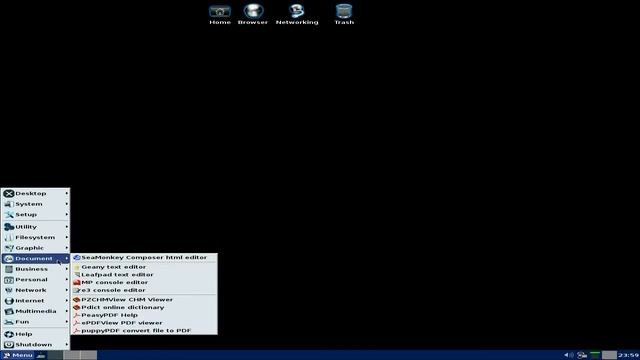Expand the Network submenu arrow
The image size is (640, 360).
(67, 290)
